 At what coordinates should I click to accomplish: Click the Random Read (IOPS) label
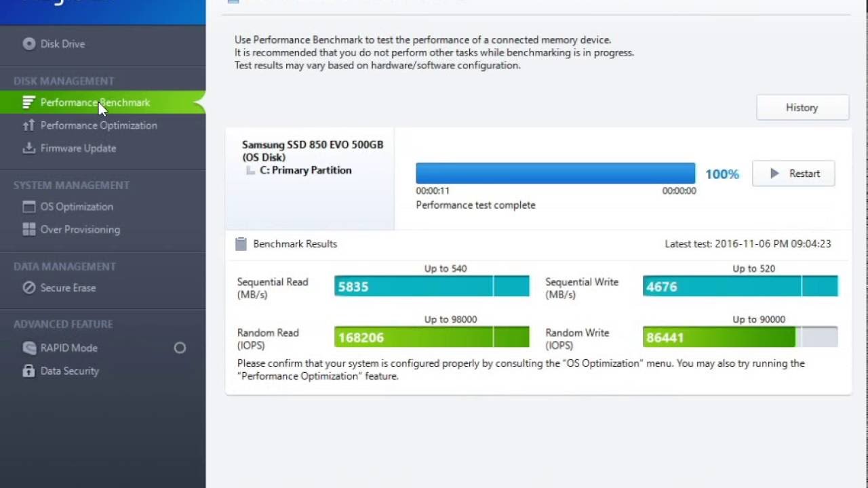(x=268, y=339)
